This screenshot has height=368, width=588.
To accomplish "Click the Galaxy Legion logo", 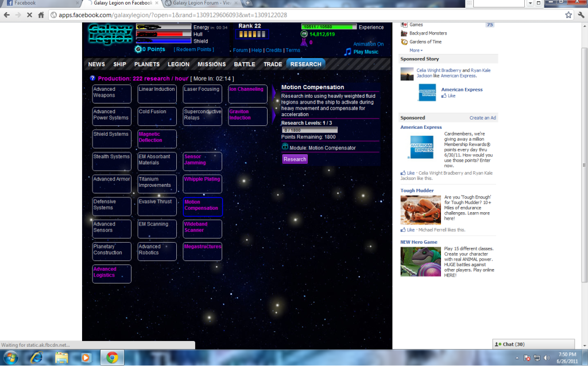I will [x=111, y=34].
